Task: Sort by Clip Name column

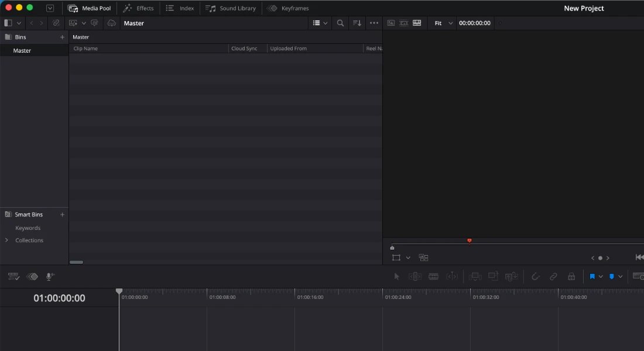Action: click(x=85, y=49)
